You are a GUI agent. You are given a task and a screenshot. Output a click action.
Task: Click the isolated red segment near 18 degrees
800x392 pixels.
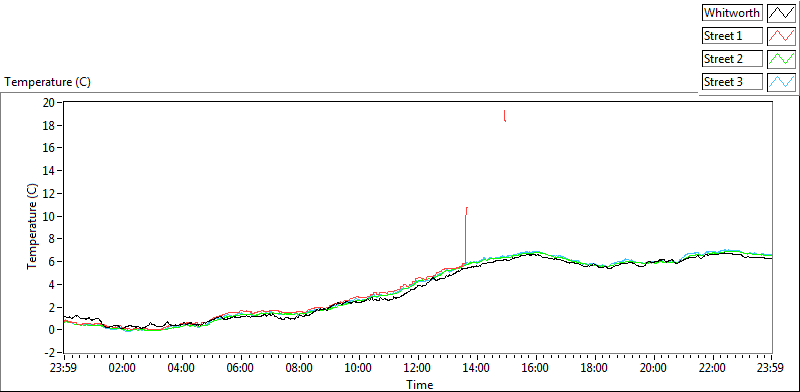tap(505, 116)
